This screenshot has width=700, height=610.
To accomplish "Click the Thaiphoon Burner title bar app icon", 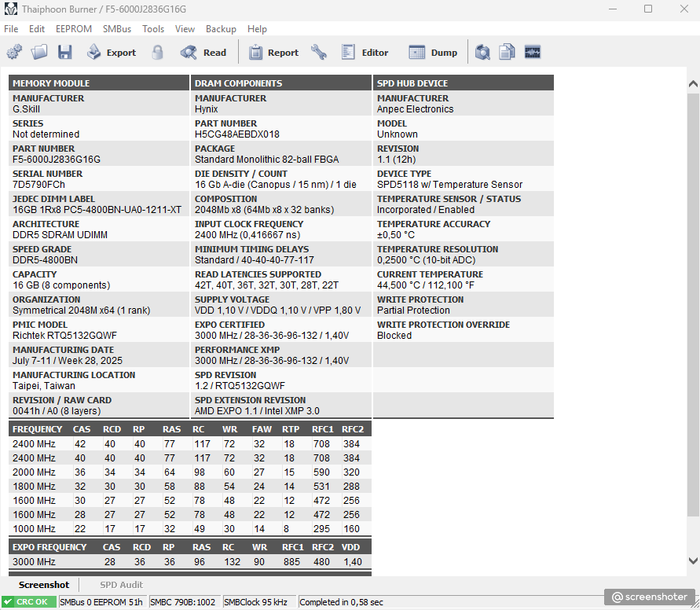I will tap(11, 9).
